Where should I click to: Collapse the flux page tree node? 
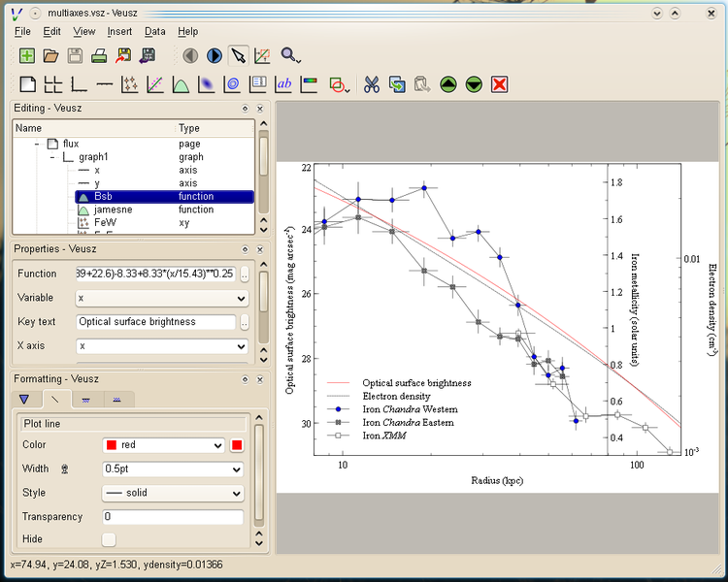pos(37,145)
